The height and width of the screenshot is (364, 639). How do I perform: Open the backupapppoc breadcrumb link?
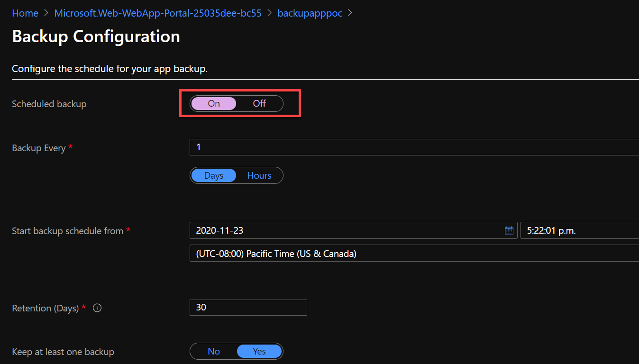(310, 13)
